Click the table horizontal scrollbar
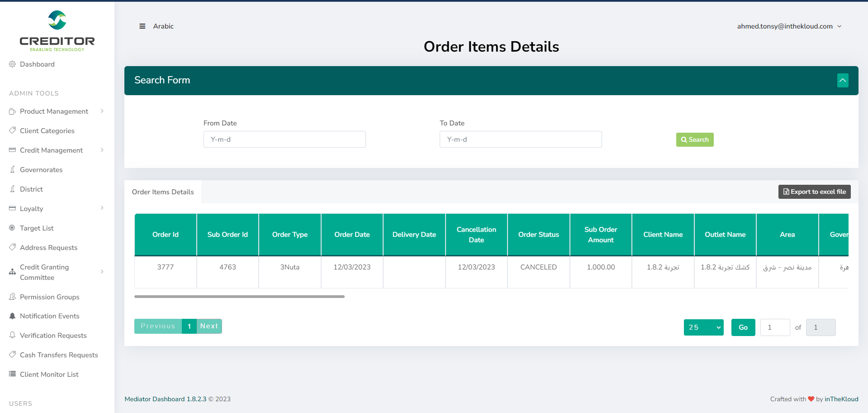Viewport: 868px width, 413px height. click(239, 297)
